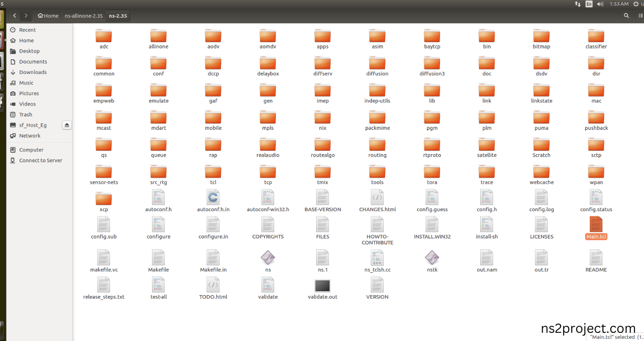Open the aodv folder
Viewport: 644px width, 341px height.
click(x=213, y=36)
